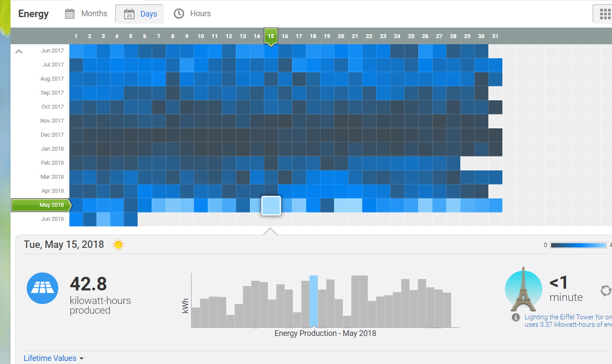The image size is (612, 364).
Task: Click day 20 column header
Action: pos(341,36)
